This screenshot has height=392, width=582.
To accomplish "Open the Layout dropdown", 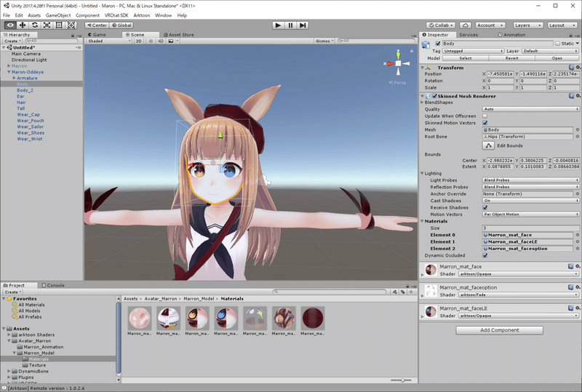I will point(562,25).
